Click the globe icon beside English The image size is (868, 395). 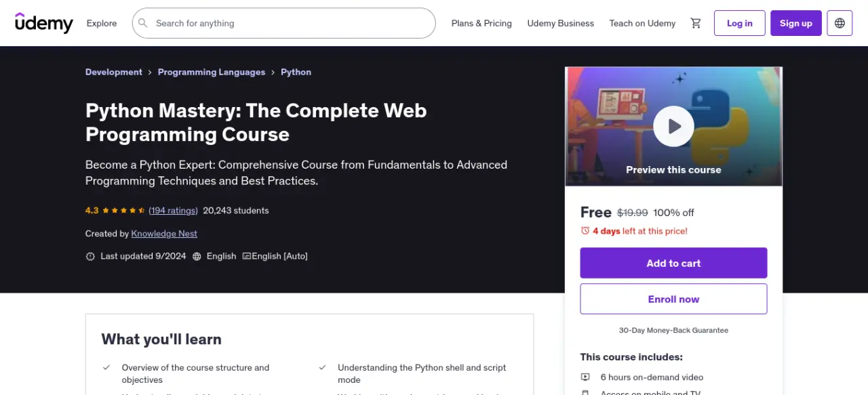coord(197,256)
